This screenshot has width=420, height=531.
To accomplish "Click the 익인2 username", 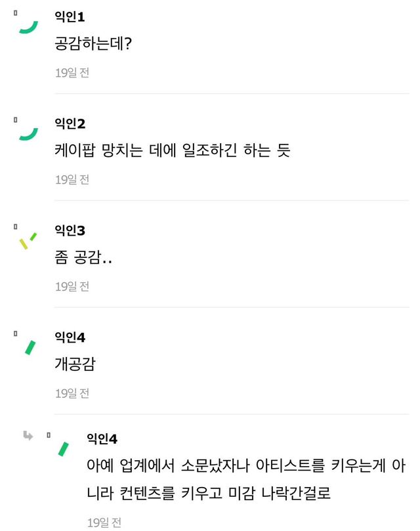I will pyautogui.click(x=70, y=123).
